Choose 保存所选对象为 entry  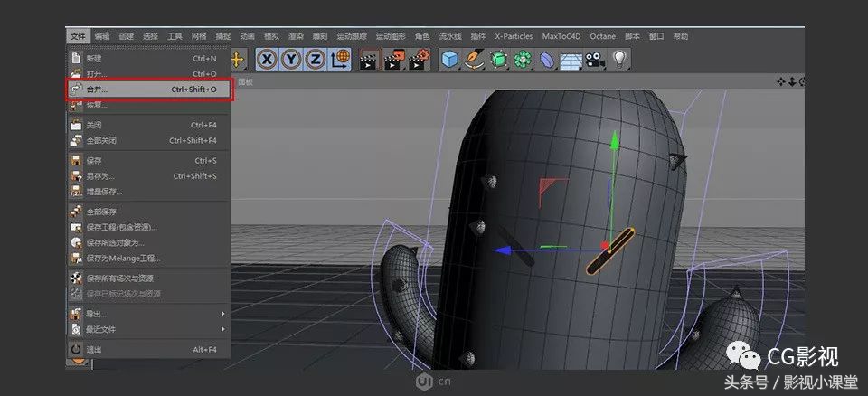[148, 242]
